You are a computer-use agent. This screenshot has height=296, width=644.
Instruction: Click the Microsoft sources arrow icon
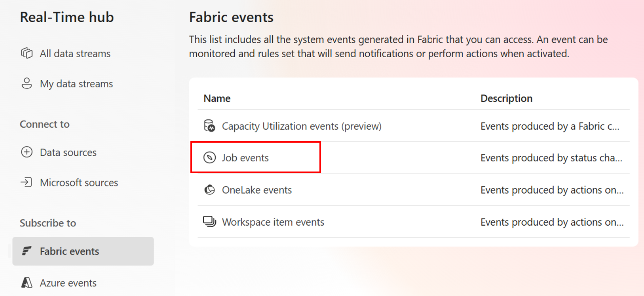[x=27, y=182]
